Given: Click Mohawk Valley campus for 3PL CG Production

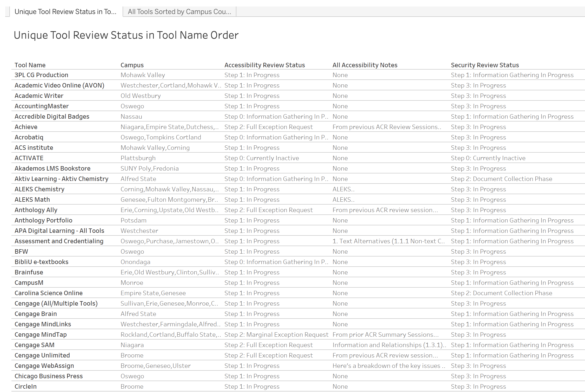Looking at the screenshot, I should tap(143, 75).
